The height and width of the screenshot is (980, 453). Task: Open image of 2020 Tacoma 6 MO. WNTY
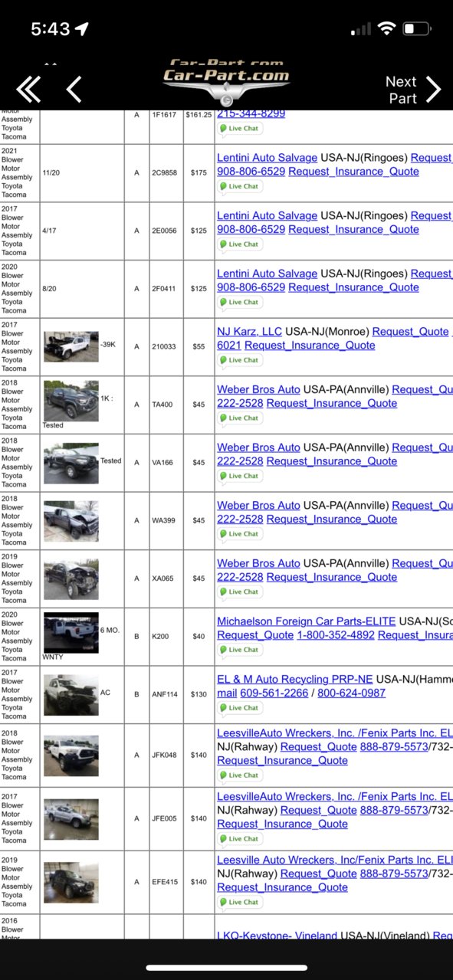point(71,632)
